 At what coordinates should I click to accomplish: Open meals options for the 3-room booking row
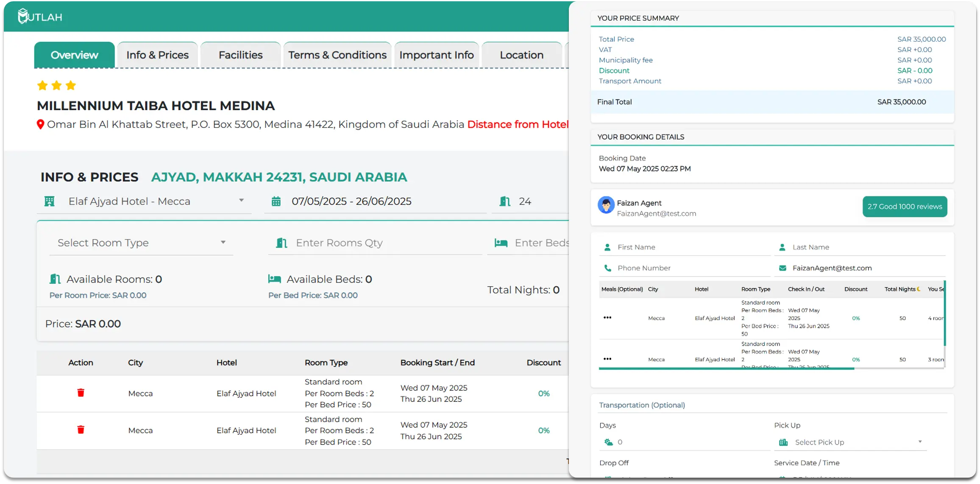(x=607, y=359)
